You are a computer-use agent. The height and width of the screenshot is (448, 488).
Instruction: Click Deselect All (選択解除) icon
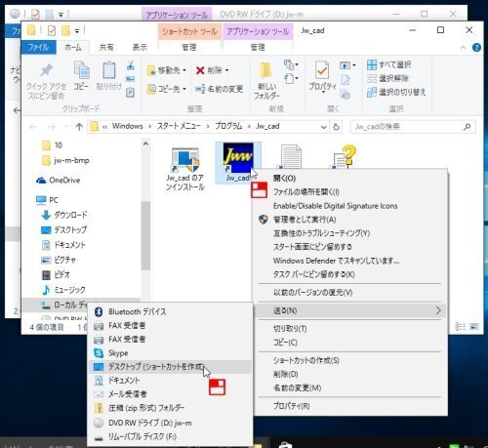tap(372, 78)
